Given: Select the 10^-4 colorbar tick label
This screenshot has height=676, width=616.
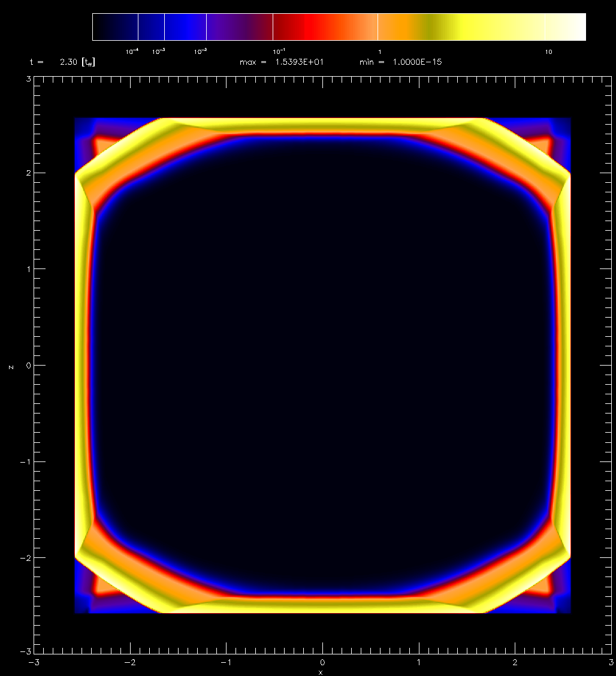Looking at the screenshot, I should point(132,52).
